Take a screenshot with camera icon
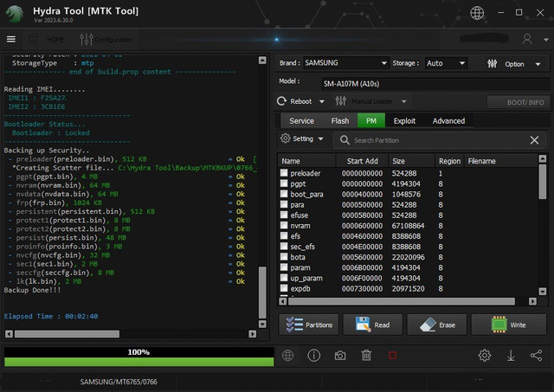 coord(340,356)
